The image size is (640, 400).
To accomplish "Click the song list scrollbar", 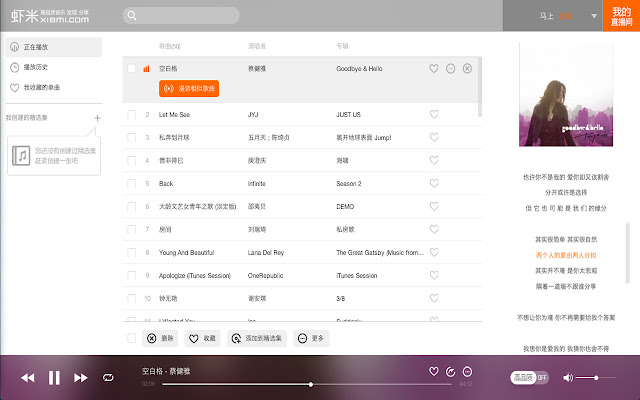I will point(480,87).
